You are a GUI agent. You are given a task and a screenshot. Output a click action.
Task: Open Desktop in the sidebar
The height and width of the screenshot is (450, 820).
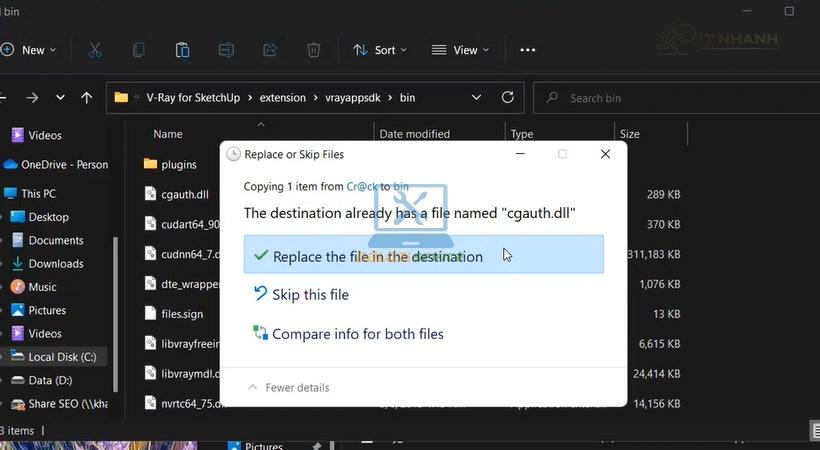pyautogui.click(x=40, y=217)
